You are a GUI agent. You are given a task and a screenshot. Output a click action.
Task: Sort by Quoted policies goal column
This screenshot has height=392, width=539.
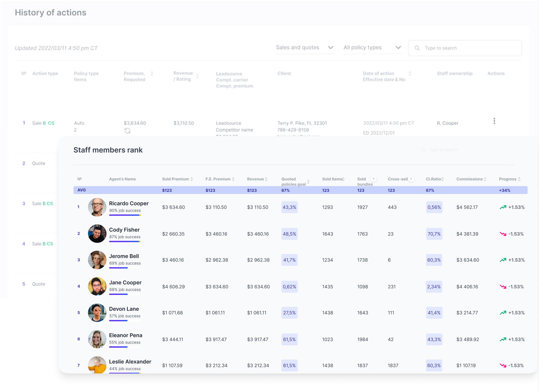[x=308, y=182]
